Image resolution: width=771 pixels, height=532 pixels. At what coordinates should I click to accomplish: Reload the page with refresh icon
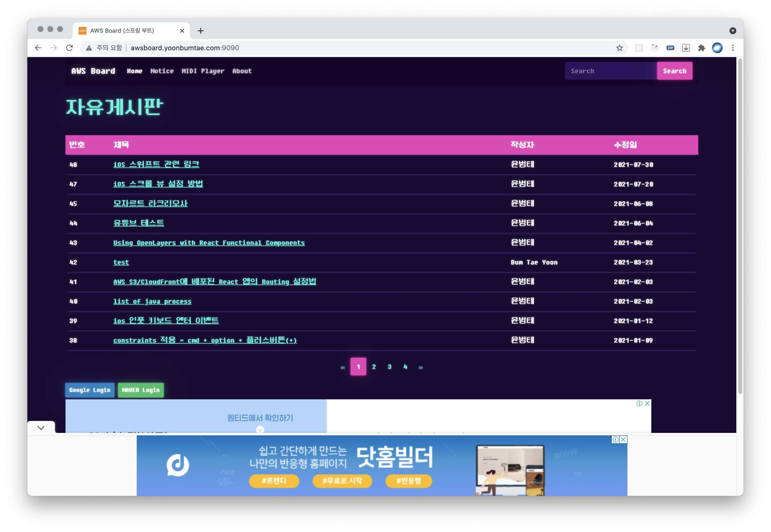(x=69, y=48)
